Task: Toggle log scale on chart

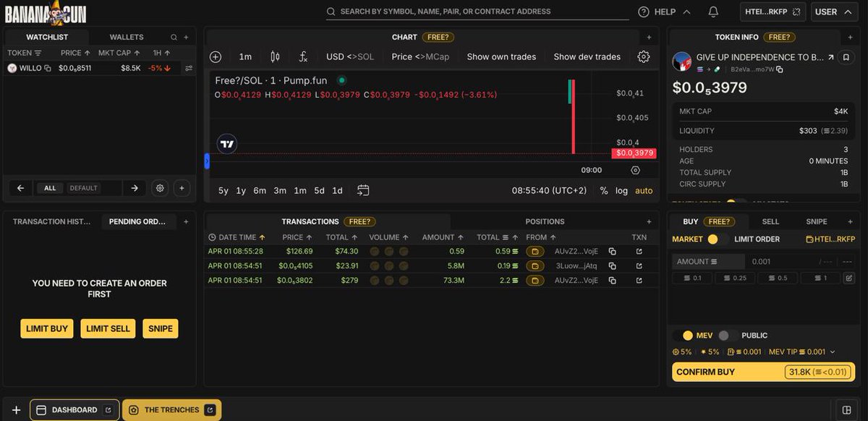Action: 622,191
